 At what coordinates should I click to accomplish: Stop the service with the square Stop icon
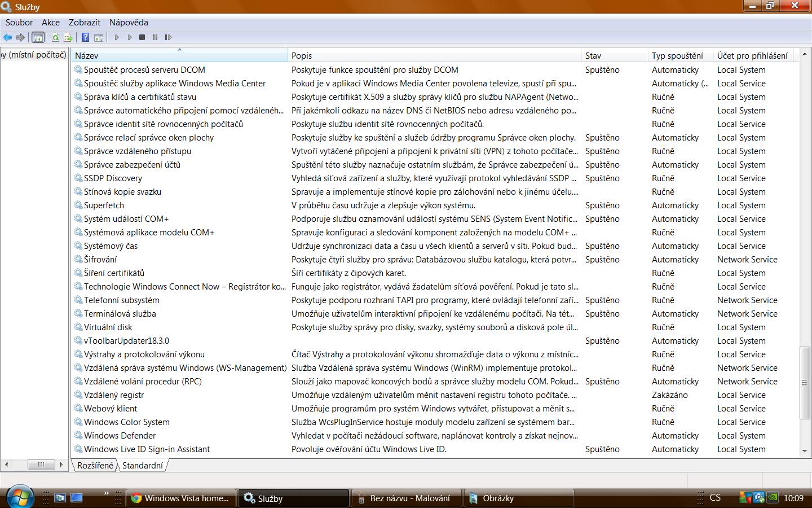pyautogui.click(x=142, y=38)
